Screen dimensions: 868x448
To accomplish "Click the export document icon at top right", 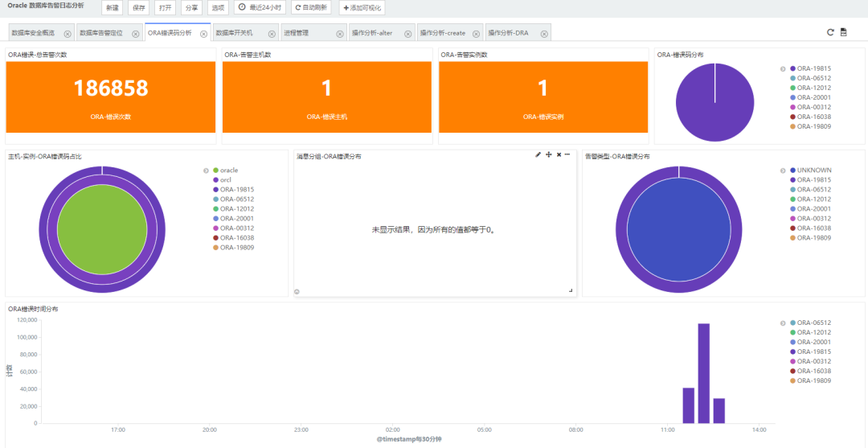I will 844,32.
